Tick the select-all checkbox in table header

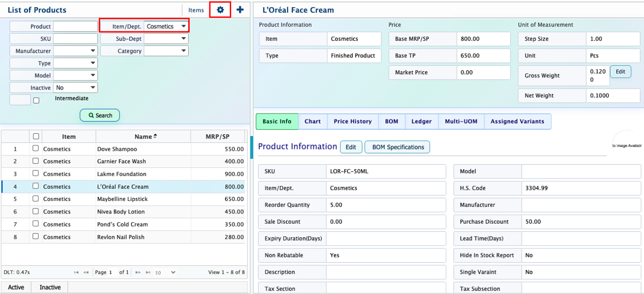click(x=36, y=136)
